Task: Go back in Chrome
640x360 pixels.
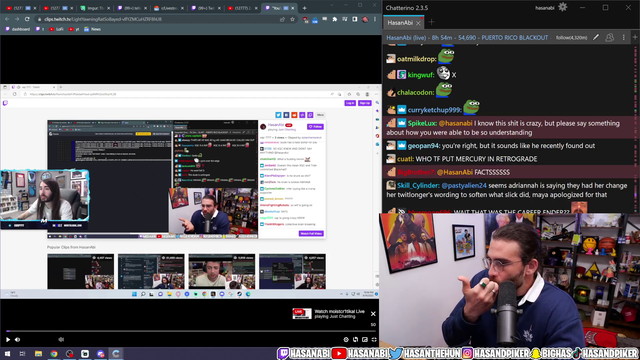Action: (7, 19)
